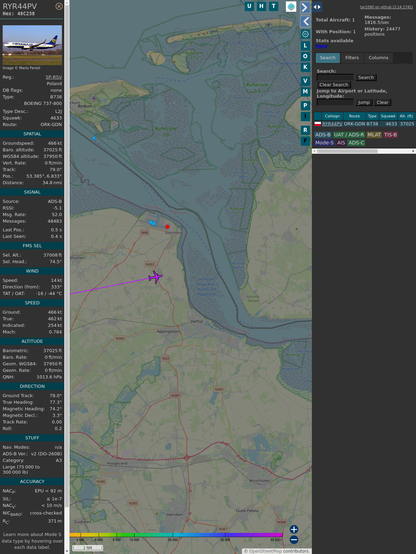The height and width of the screenshot is (554, 416).
Task: Click the Clear Search button
Action: [x=334, y=85]
